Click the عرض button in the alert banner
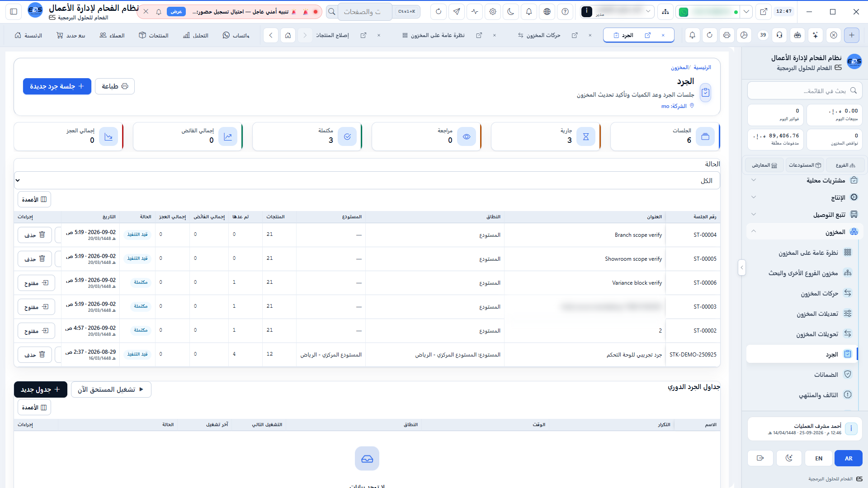This screenshot has width=868, height=488. [176, 12]
